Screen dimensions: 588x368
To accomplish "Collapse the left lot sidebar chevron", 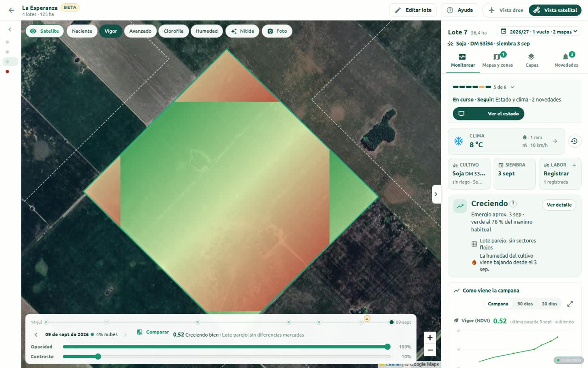I will (x=10, y=29).
